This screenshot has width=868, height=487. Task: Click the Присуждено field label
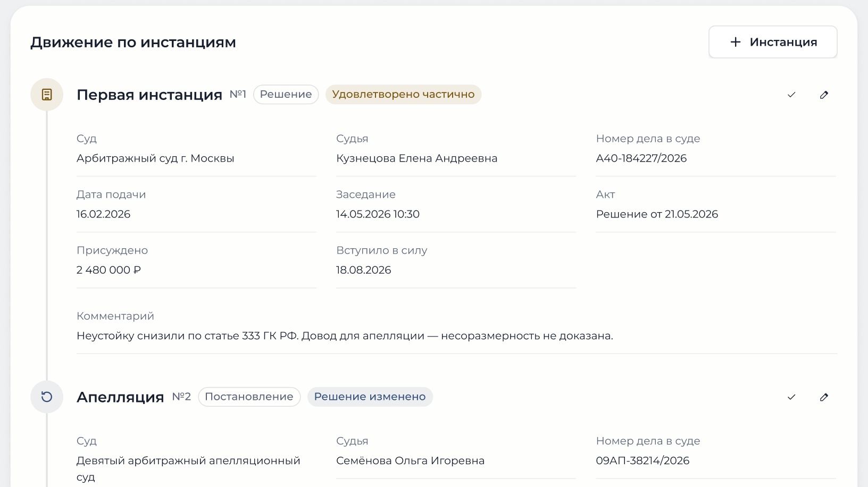click(112, 250)
